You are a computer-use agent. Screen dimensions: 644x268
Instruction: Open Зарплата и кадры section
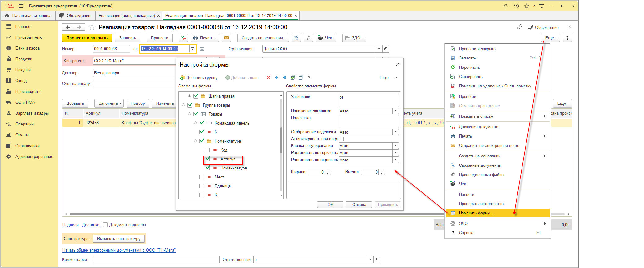click(x=32, y=113)
